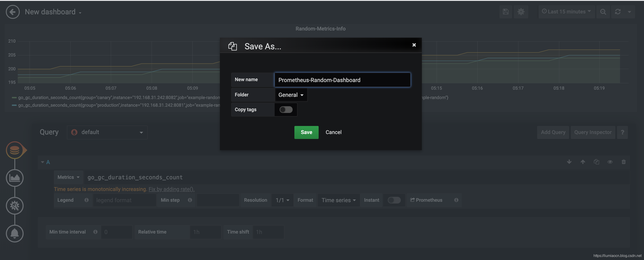Open the Folder General dropdown
The image size is (644, 260).
(291, 95)
